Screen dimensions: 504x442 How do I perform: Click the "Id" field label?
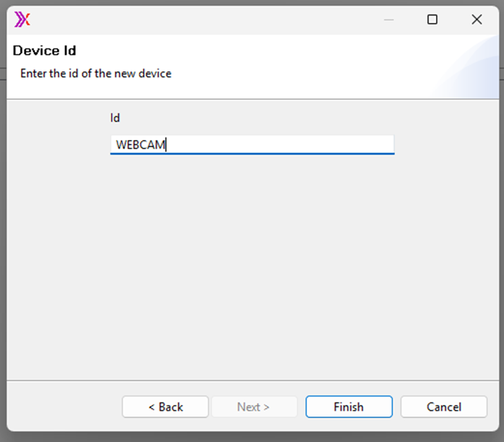tap(115, 118)
